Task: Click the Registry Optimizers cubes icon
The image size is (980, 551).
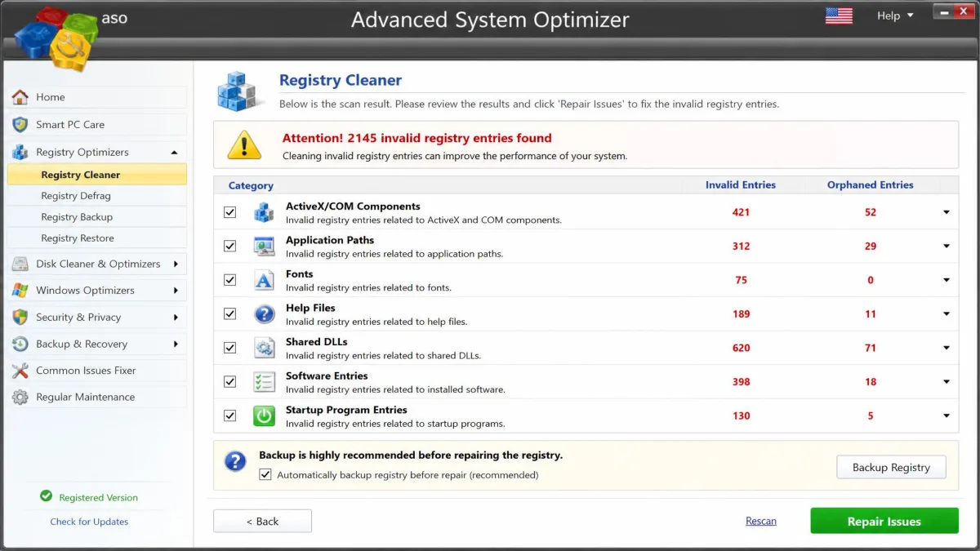Action: (x=20, y=153)
